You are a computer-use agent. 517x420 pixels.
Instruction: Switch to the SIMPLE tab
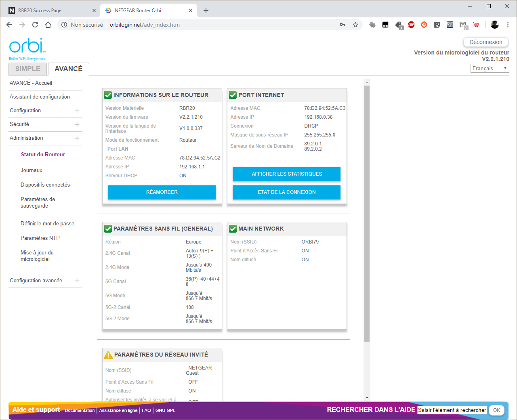tap(28, 69)
